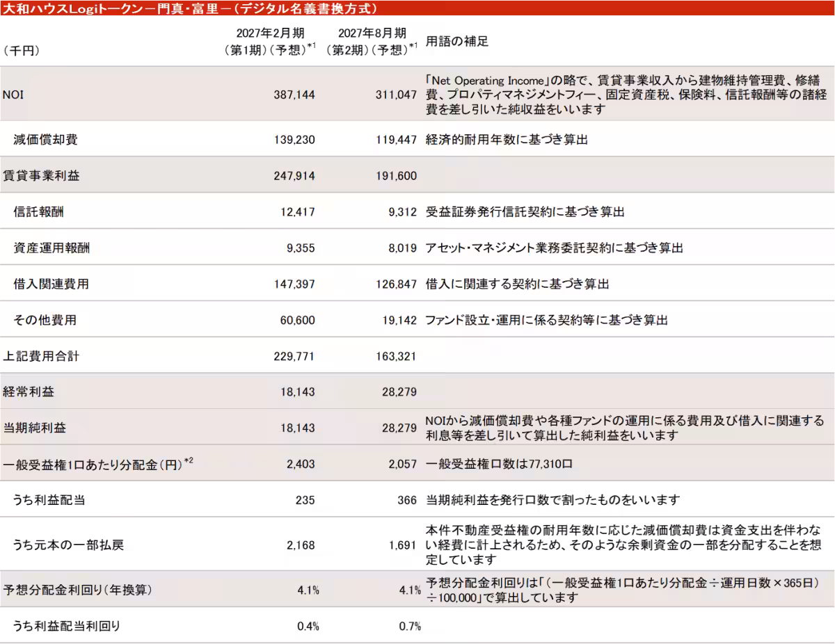Click distribution value 2,057
The height and width of the screenshot is (644, 835).
click(403, 465)
